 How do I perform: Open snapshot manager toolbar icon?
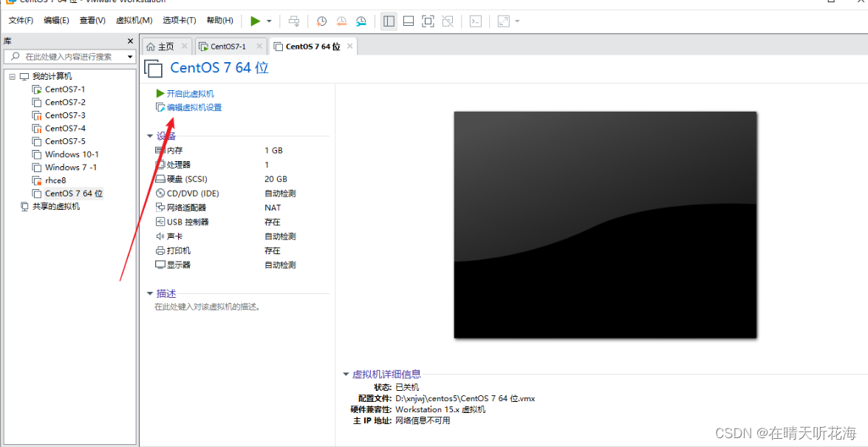click(361, 21)
